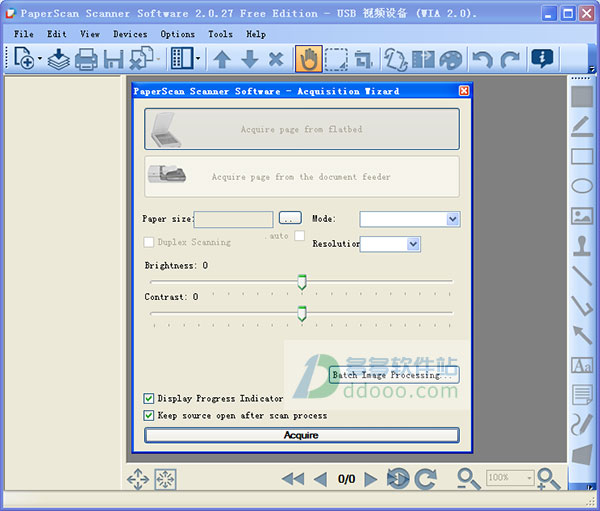Click the zoom out magnifier icon
This screenshot has width=600, height=511.
469,479
